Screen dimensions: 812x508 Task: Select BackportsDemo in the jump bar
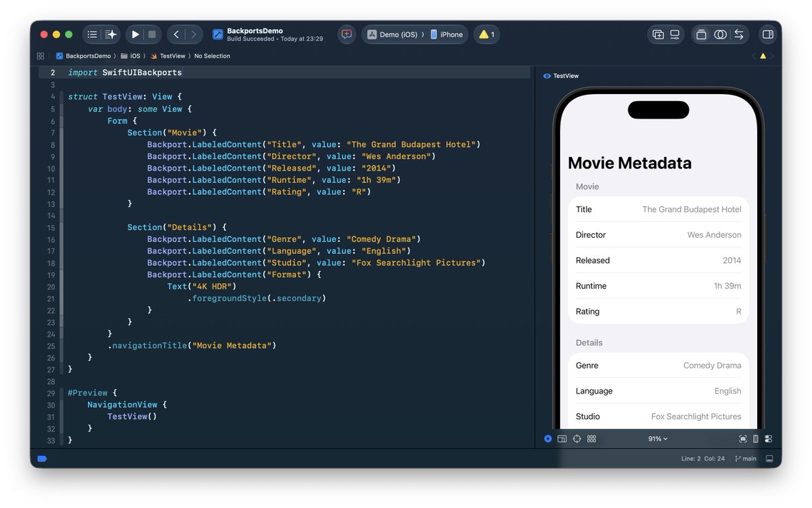tap(83, 56)
